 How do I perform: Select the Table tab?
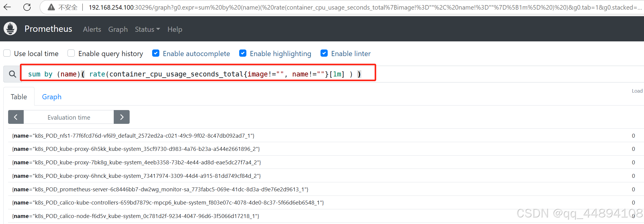pyautogui.click(x=19, y=97)
